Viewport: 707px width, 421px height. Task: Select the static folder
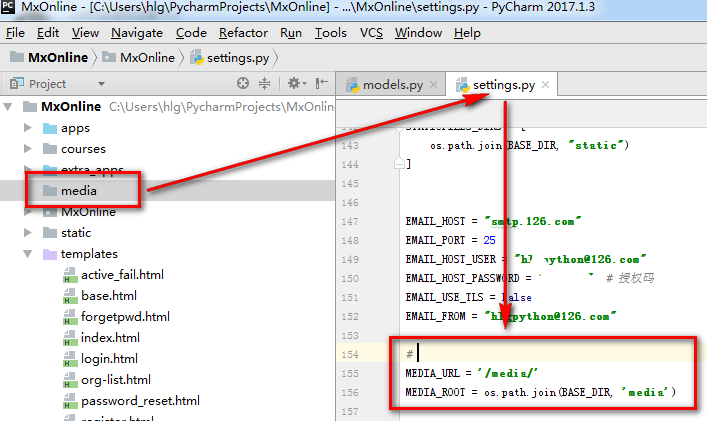(x=76, y=233)
